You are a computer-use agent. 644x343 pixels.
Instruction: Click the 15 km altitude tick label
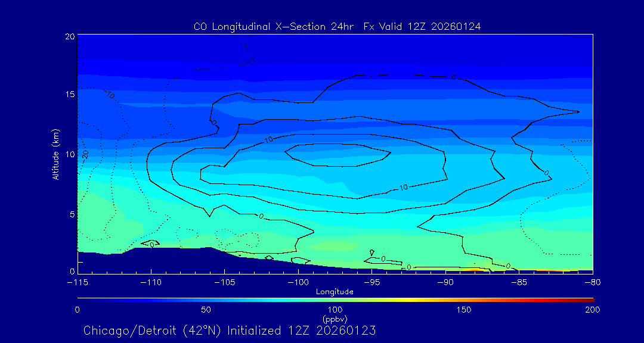point(69,95)
